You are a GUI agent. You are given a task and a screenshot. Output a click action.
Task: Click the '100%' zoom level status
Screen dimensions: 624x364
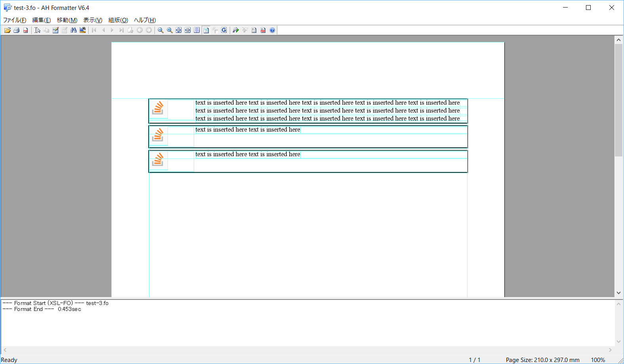pos(598,360)
